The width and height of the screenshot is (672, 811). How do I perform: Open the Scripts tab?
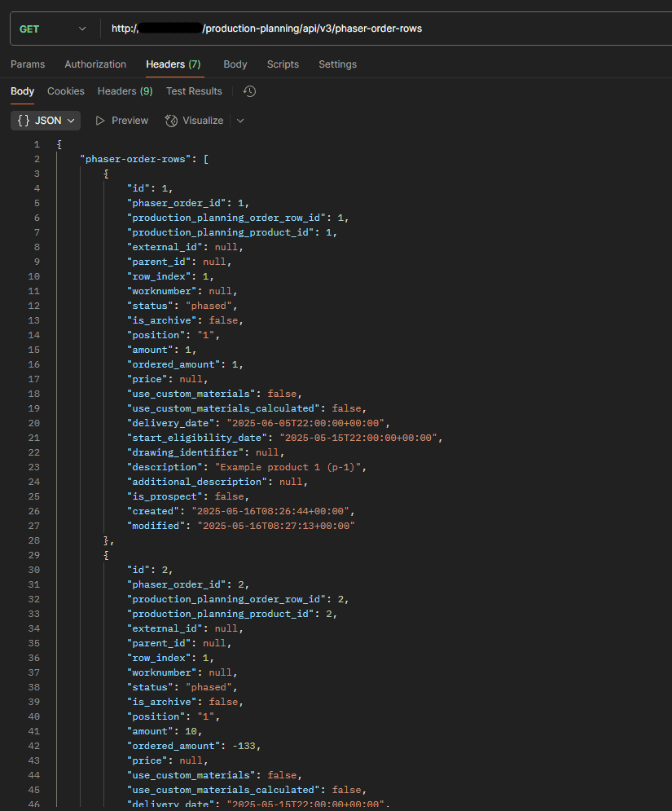[x=283, y=64]
